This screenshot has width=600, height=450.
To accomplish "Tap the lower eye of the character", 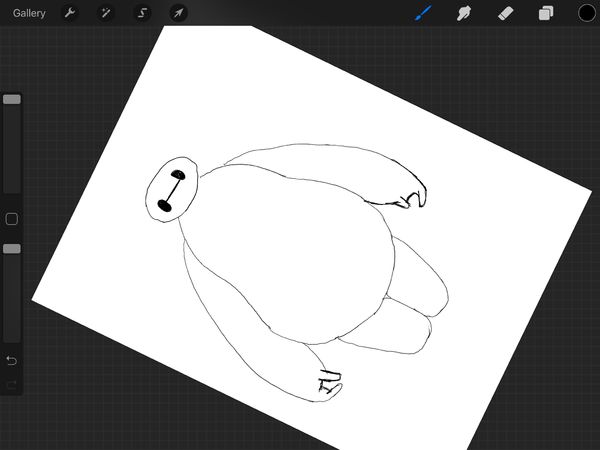I will pos(165,206).
